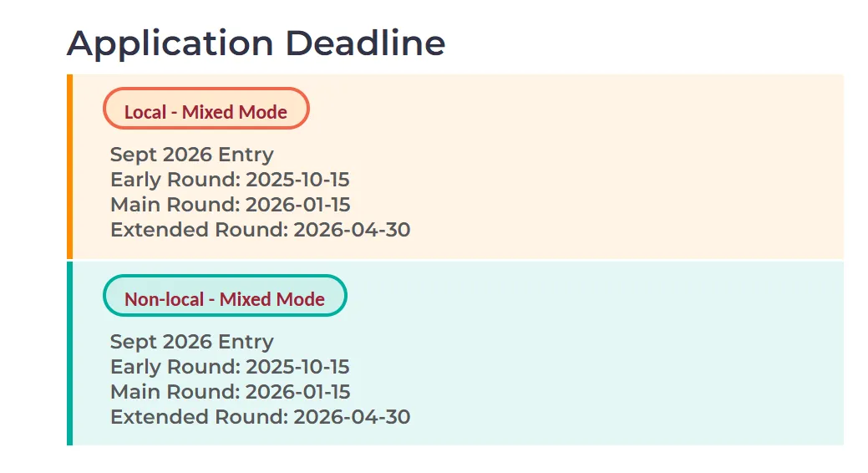Image resolution: width=868 pixels, height=473 pixels.
Task: Click Sept 2026 Entry under Non-local
Action: point(192,342)
